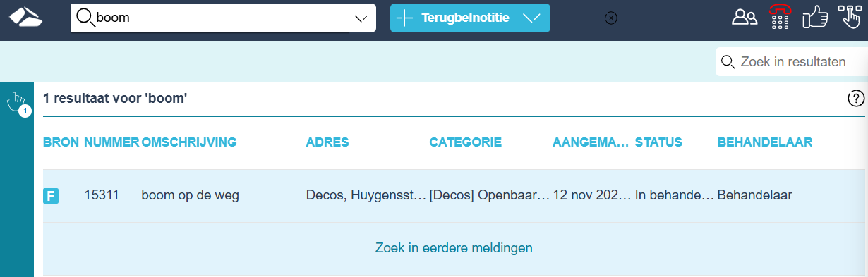Open the contacts people icon in header
Viewport: 868px width, 277px height.
pos(745,18)
